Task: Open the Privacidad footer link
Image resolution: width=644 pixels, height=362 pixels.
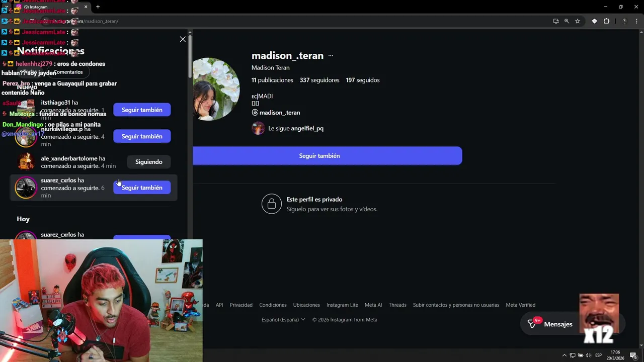Action: (241, 305)
